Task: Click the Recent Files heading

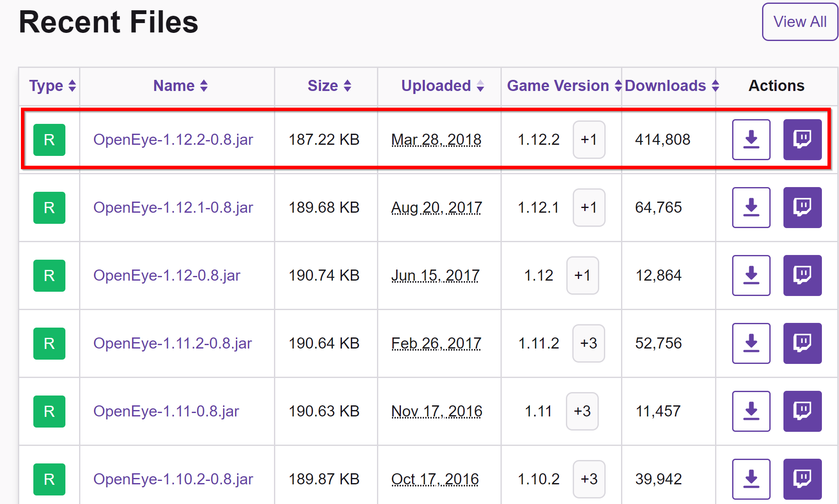Action: click(109, 22)
